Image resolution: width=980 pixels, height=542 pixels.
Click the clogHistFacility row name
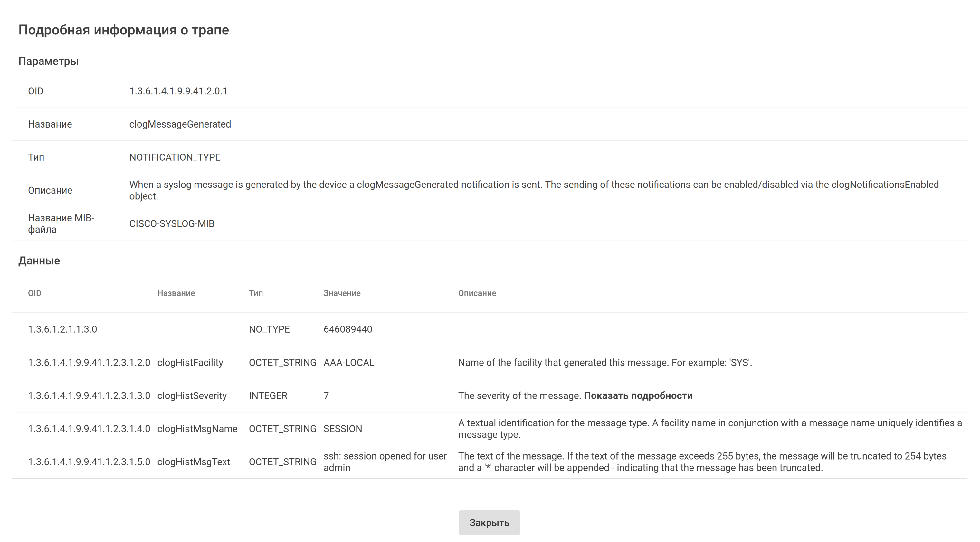point(190,363)
